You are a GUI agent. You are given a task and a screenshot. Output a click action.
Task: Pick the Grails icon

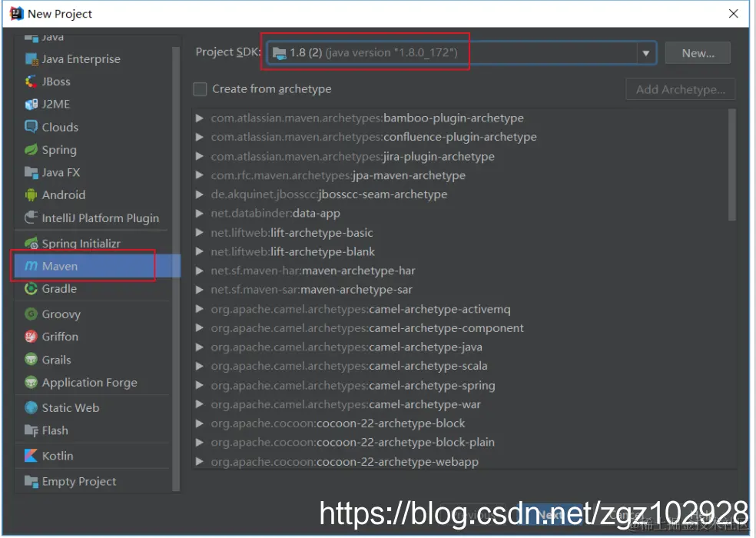click(31, 360)
